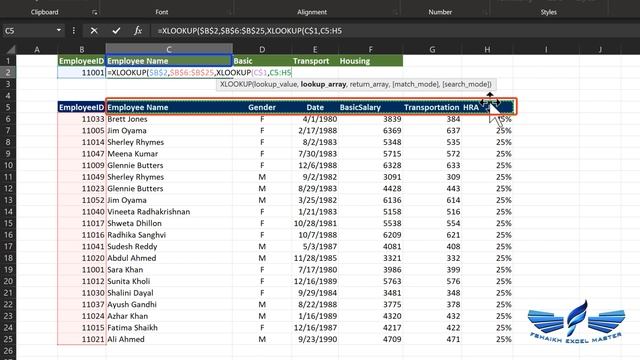Click EmployeeID cell 11020
Screen dimensions: 640x360
82,258
